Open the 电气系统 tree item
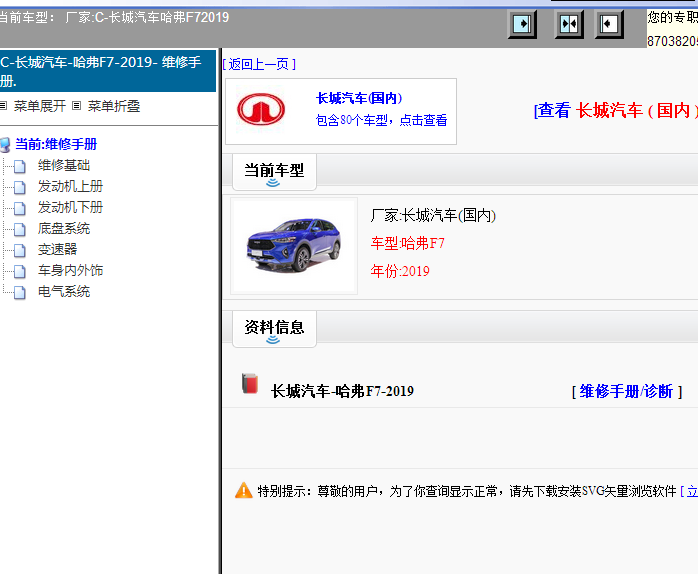 point(64,292)
